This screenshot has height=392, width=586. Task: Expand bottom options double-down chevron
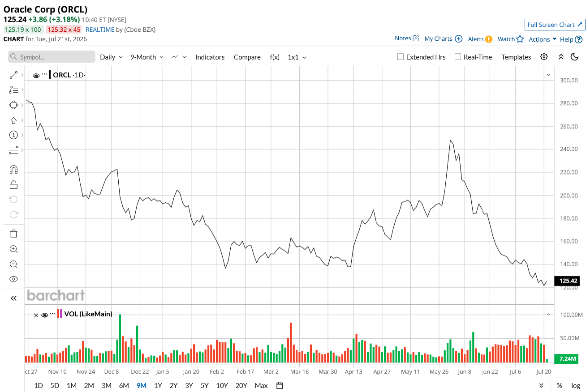pyautogui.click(x=541, y=385)
